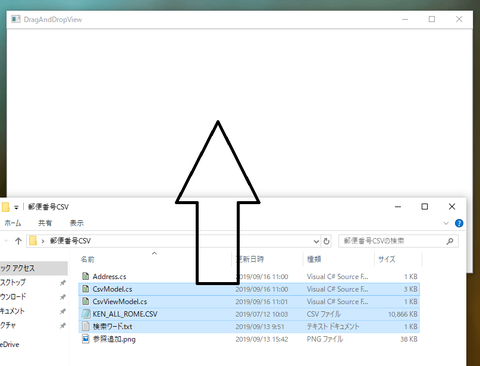This screenshot has height=366, width=480.
Task: Click 郵便番号CSV in the address bar path
Action: (x=70, y=241)
